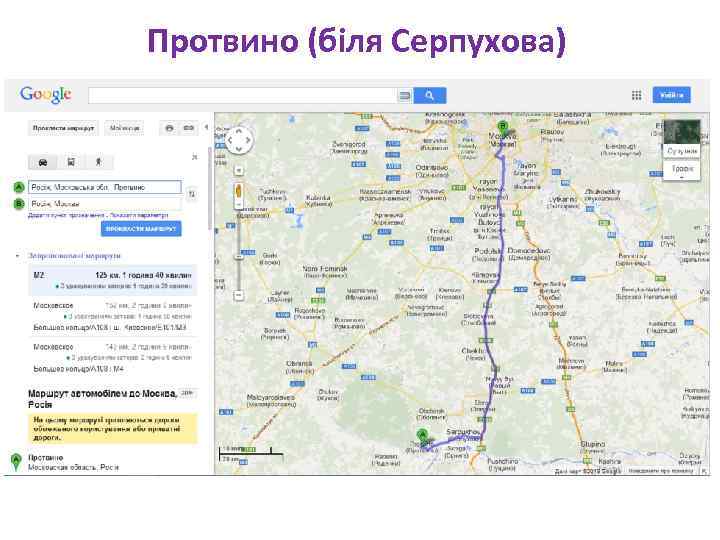720x540 pixels.
Task: Click the Google logo
Action: pyautogui.click(x=45, y=95)
